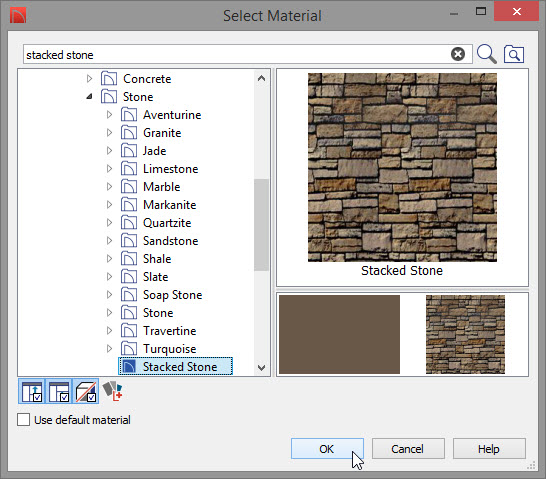
Task: Toggle the second view filter button
Action: click(58, 391)
